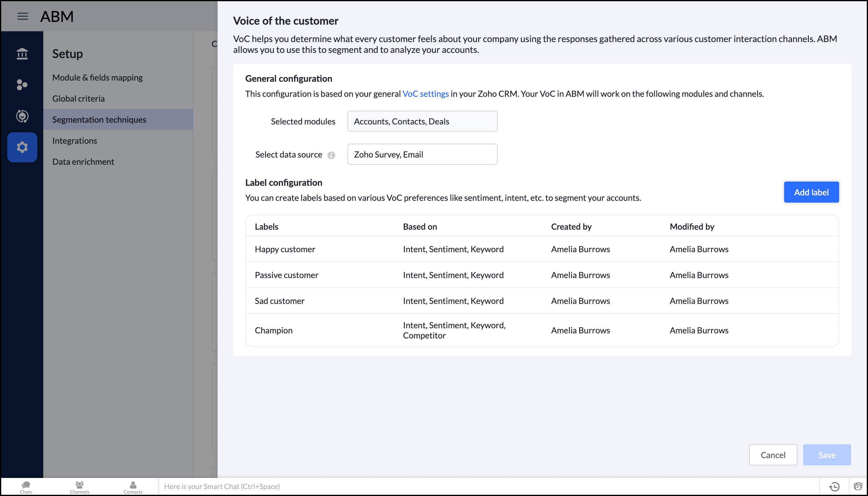Click the history clock icon at bottom right
The height and width of the screenshot is (496, 868).
tap(834, 486)
